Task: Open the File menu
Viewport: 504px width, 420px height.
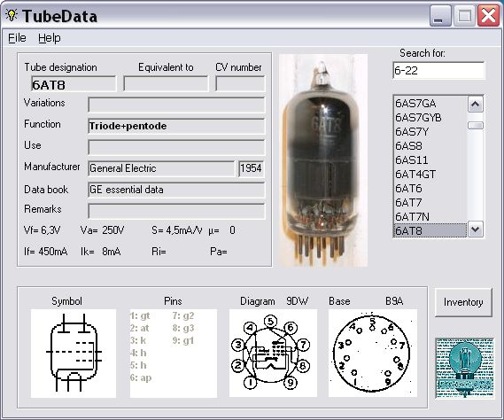Action: pos(17,38)
